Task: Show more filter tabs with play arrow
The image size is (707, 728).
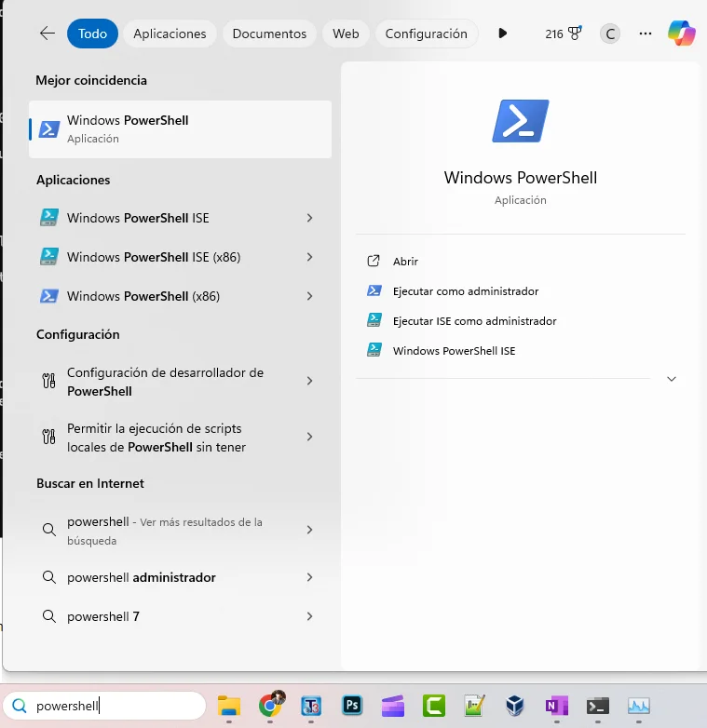Action: 502,34
